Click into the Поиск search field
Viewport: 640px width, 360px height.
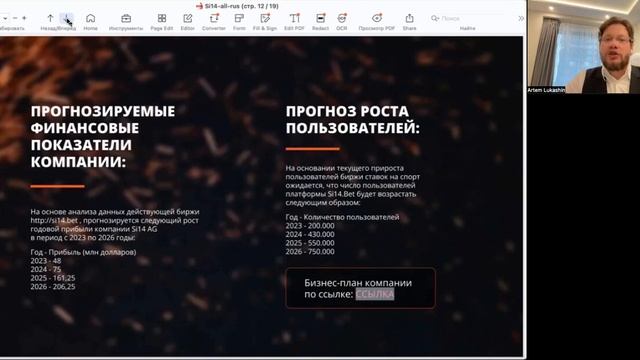tap(467, 18)
